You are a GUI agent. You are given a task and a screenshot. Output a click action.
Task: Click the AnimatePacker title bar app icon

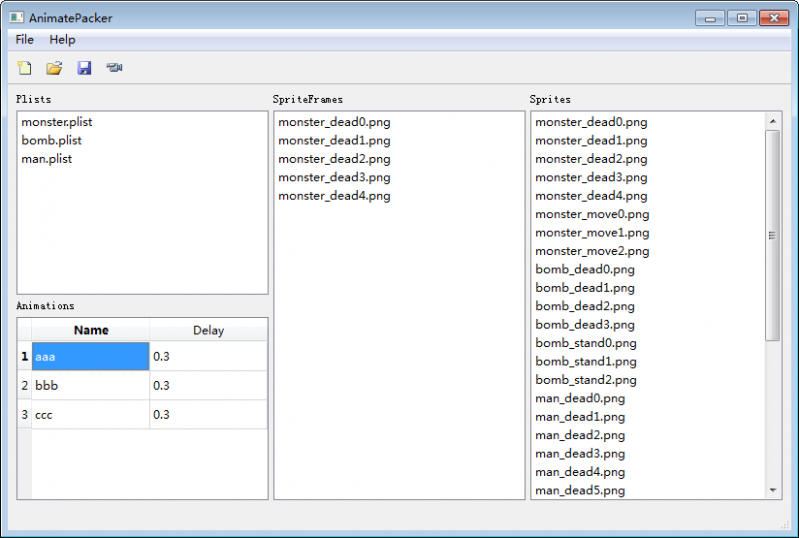coord(16,17)
